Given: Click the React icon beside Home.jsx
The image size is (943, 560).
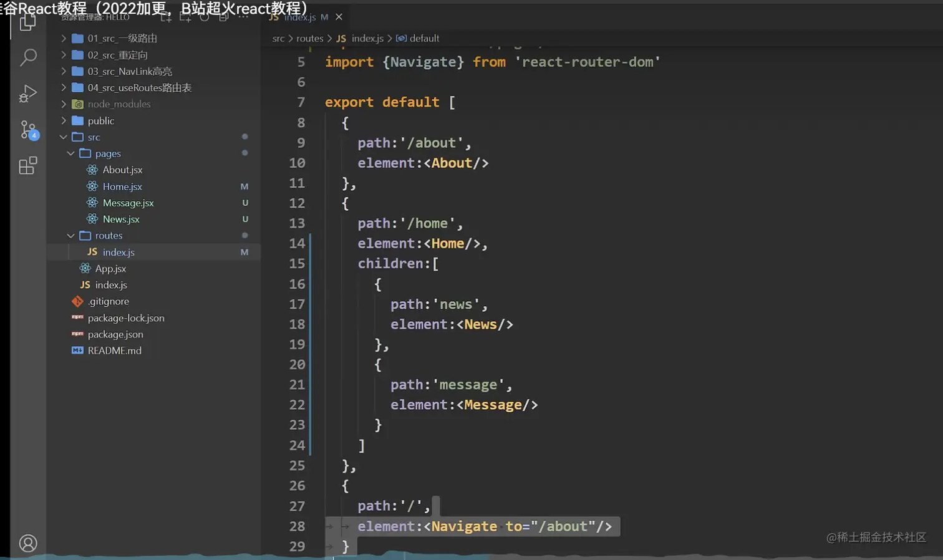Looking at the screenshot, I should pos(92,186).
